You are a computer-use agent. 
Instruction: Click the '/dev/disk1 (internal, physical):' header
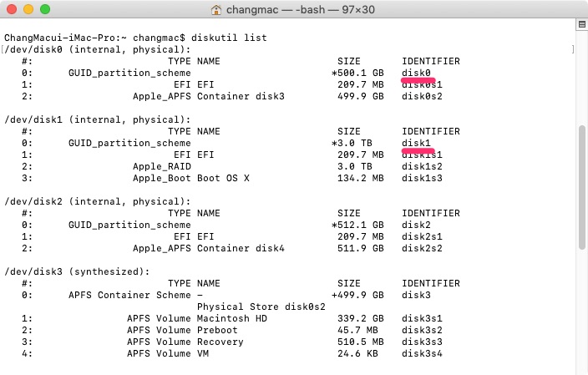pyautogui.click(x=98, y=120)
